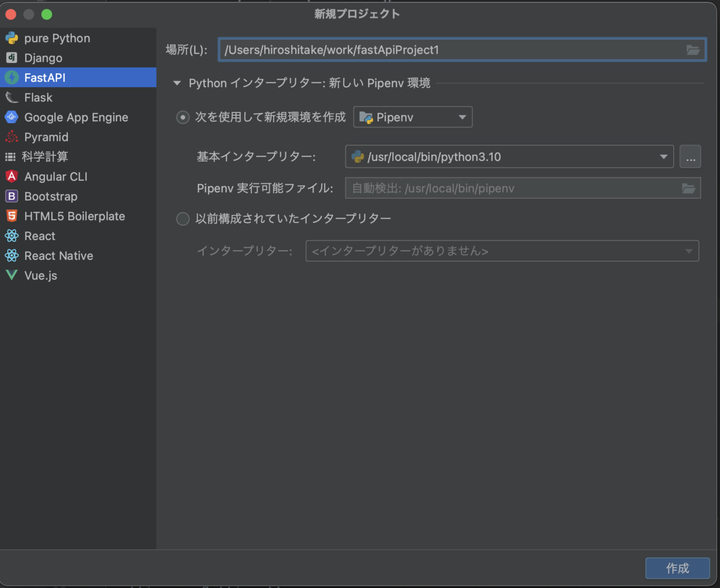
Task: Choose Django project type
Action: [78, 58]
